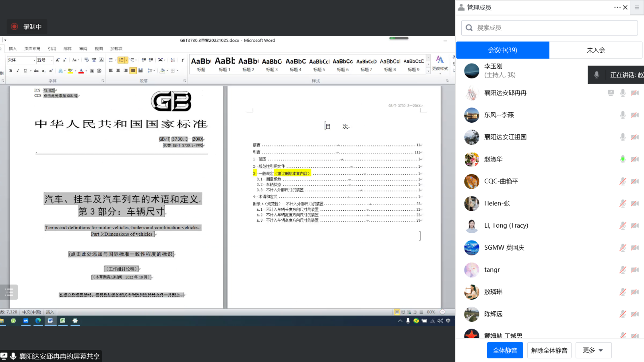644x362 pixels.
Task: Click the Change Styles icon
Action: pyautogui.click(x=440, y=63)
